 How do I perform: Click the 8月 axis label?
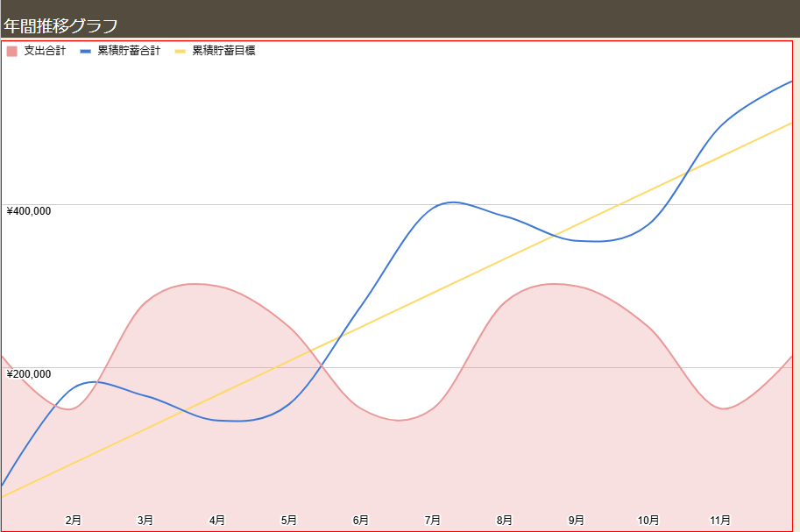tap(505, 521)
